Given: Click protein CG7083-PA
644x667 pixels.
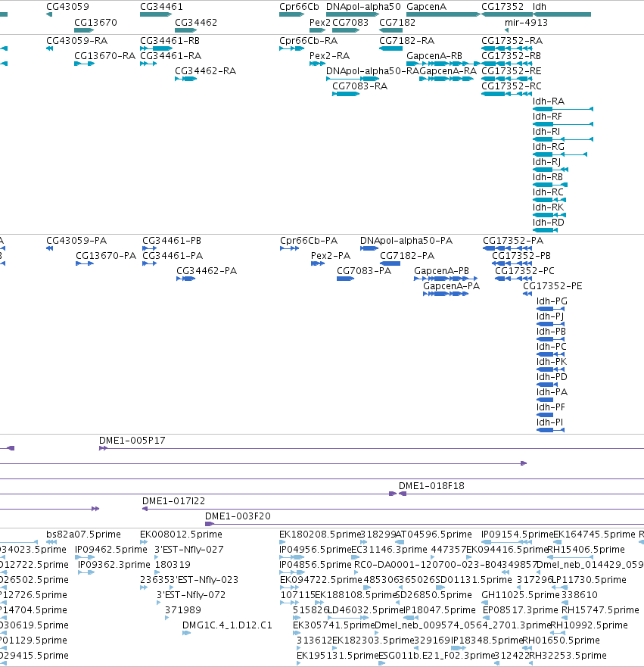Looking at the screenshot, I should pyautogui.click(x=364, y=271).
